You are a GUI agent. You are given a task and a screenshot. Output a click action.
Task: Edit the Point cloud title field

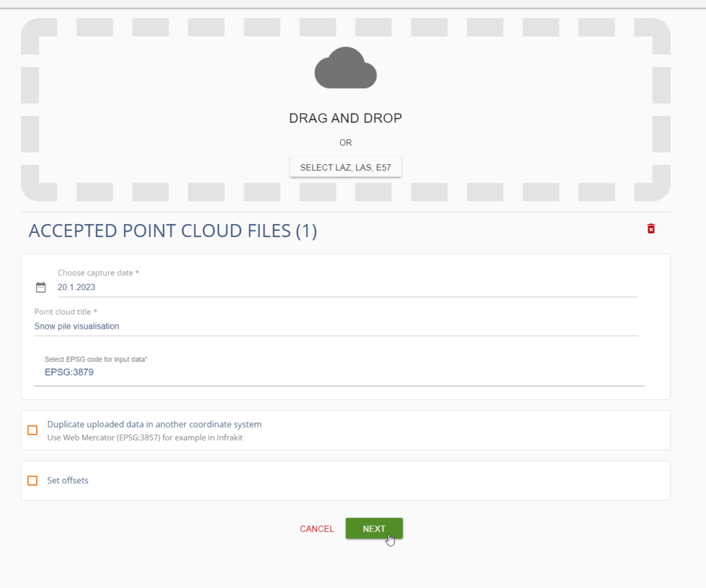coord(336,327)
